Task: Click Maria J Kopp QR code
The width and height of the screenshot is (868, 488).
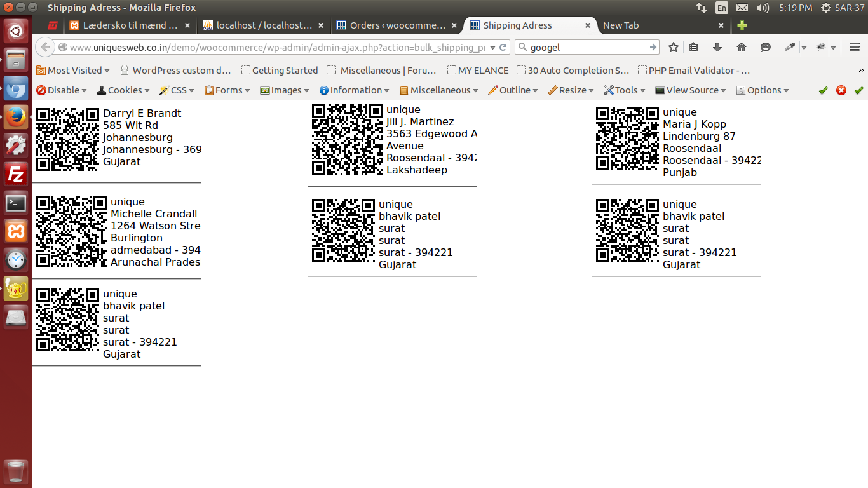Action: click(x=627, y=138)
